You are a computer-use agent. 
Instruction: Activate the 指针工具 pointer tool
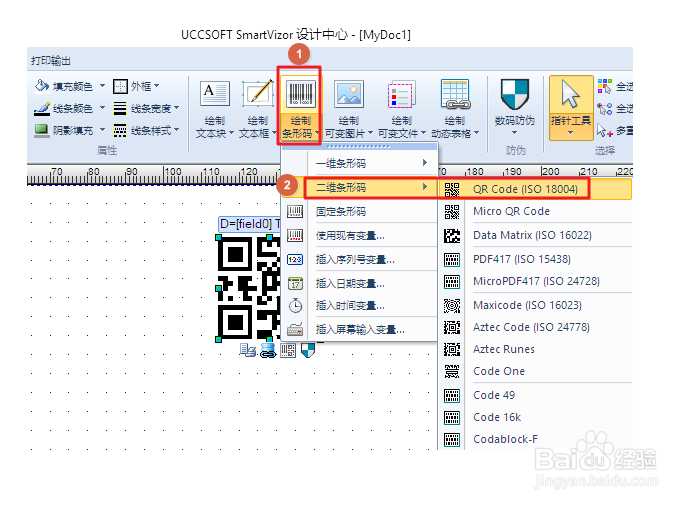pyautogui.click(x=571, y=107)
